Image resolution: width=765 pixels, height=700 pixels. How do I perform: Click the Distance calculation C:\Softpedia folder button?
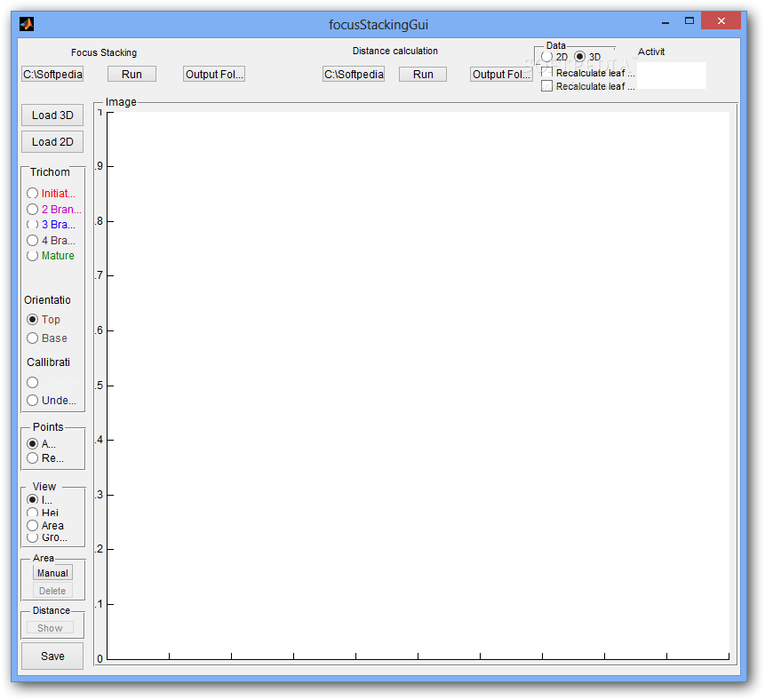coord(354,74)
